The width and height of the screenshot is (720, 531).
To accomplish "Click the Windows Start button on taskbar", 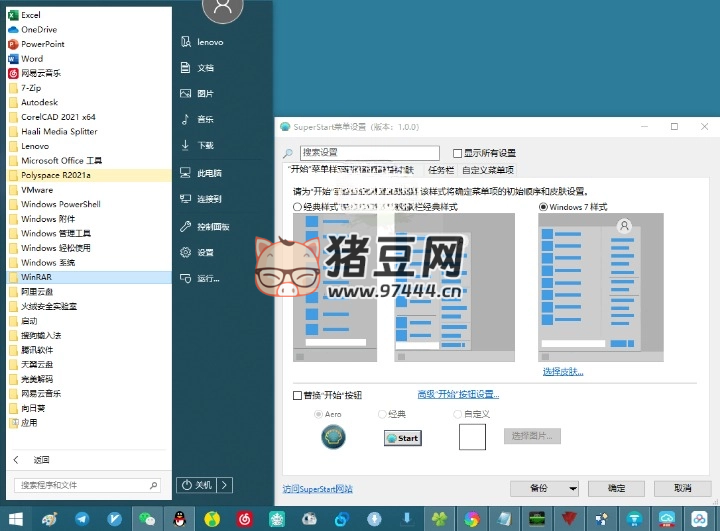I will 16,519.
